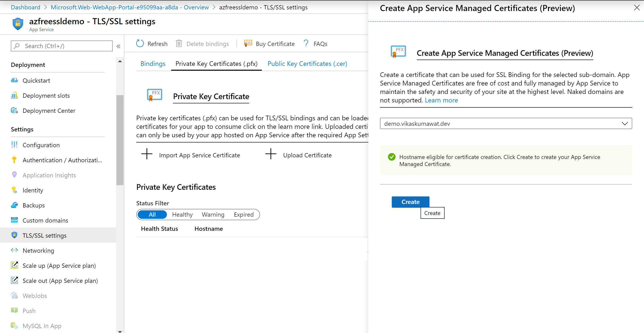Select the All status filter toggle
Image resolution: width=644 pixels, height=333 pixels.
tap(152, 215)
